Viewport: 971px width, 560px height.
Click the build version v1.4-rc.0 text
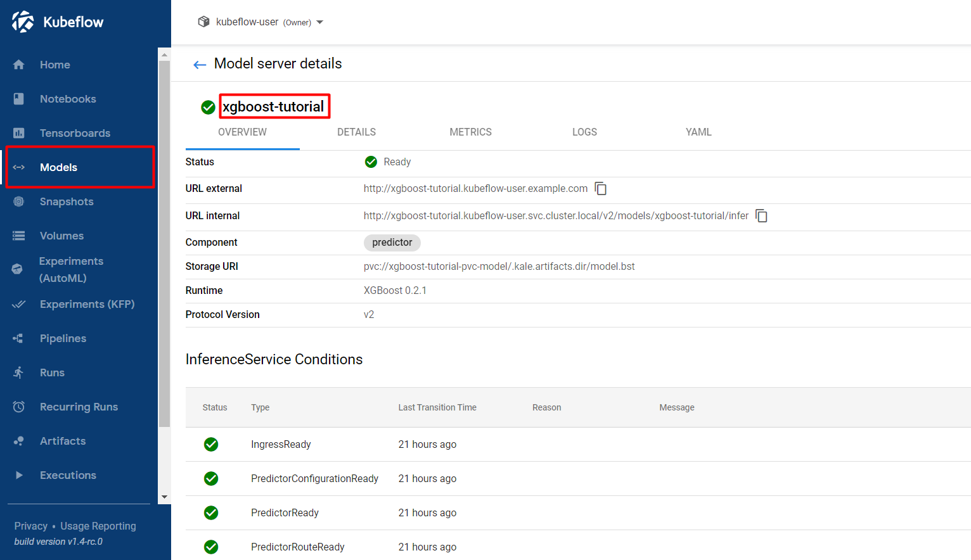pos(58,542)
